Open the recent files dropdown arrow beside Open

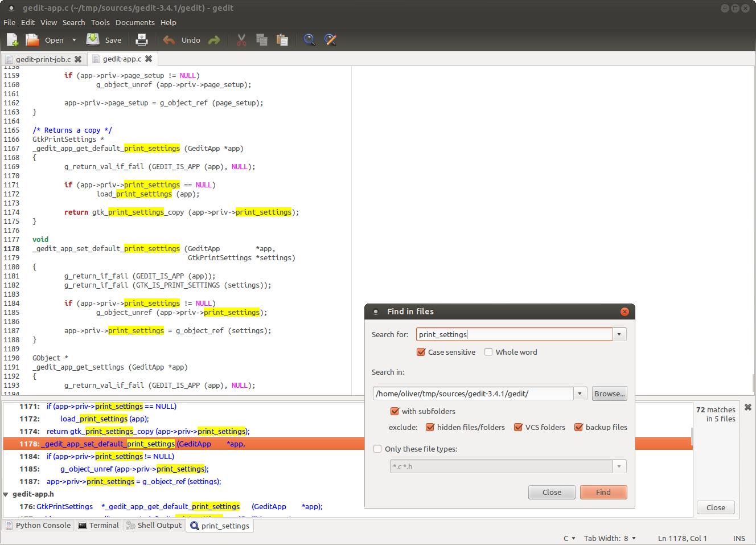(x=74, y=40)
